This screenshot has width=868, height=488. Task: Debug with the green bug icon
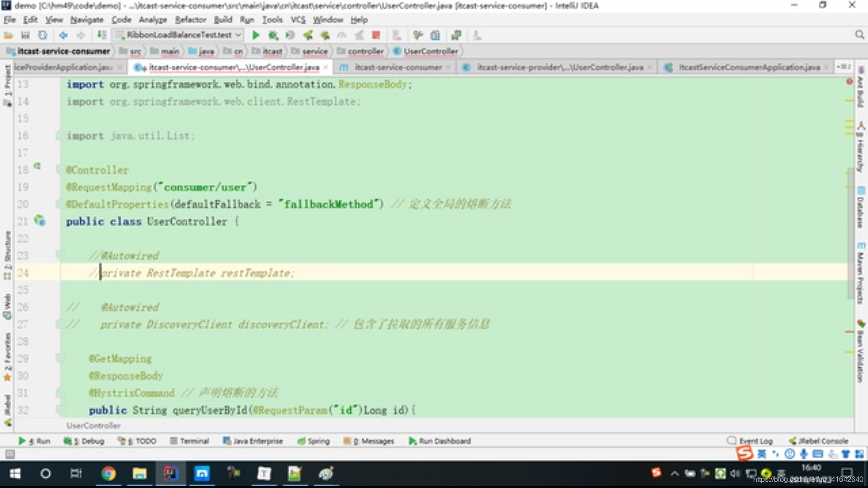coord(273,35)
